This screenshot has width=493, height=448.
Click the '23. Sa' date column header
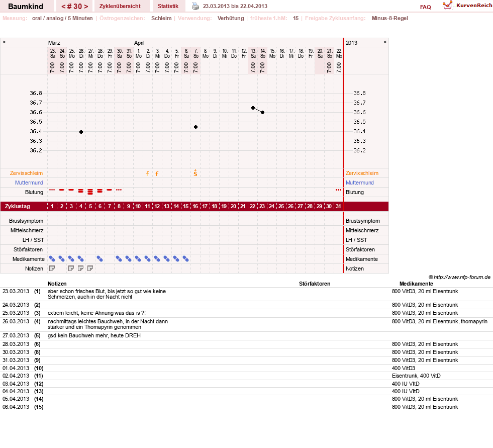52,53
